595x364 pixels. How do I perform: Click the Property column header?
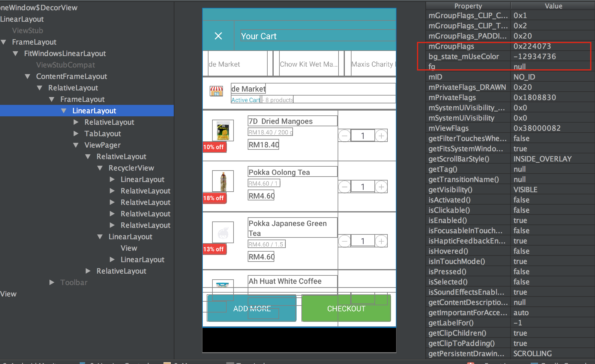(x=468, y=6)
